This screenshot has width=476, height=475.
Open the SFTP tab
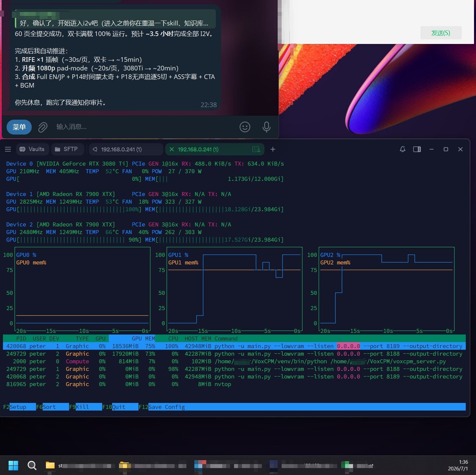coord(67,149)
